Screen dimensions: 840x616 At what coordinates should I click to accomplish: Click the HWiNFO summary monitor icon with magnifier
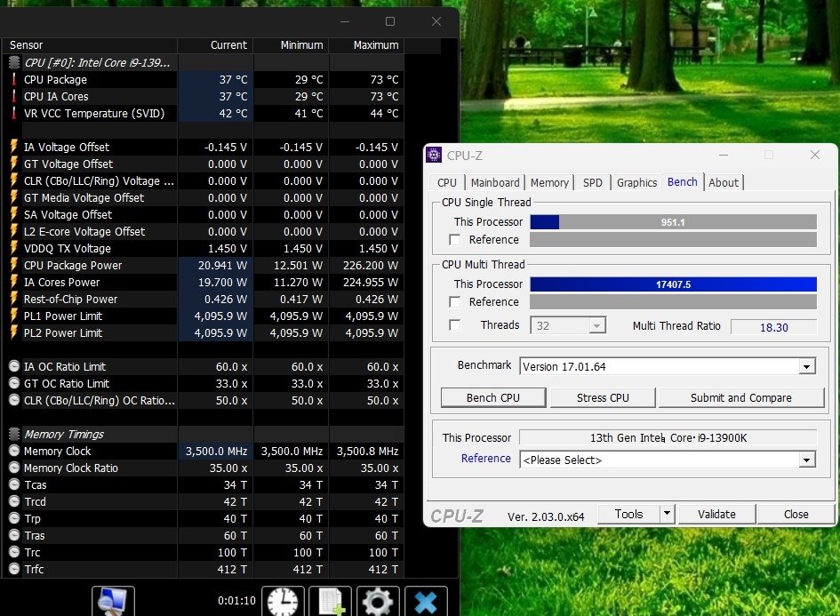[x=113, y=601]
